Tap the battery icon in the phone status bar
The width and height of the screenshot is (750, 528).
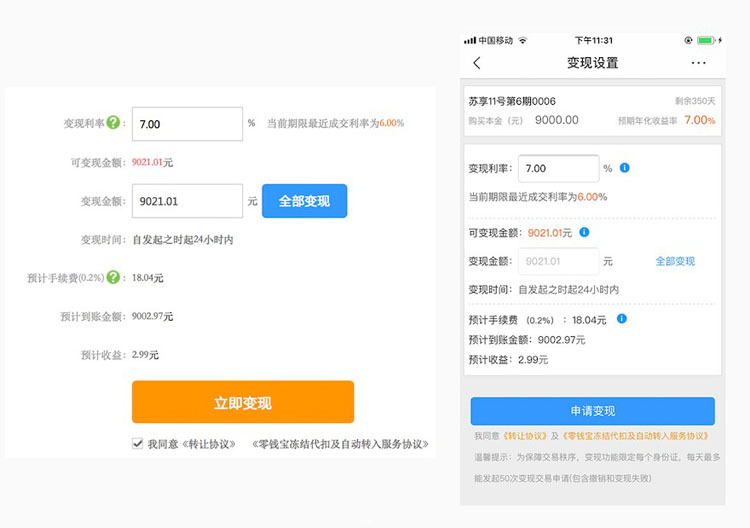[706, 40]
